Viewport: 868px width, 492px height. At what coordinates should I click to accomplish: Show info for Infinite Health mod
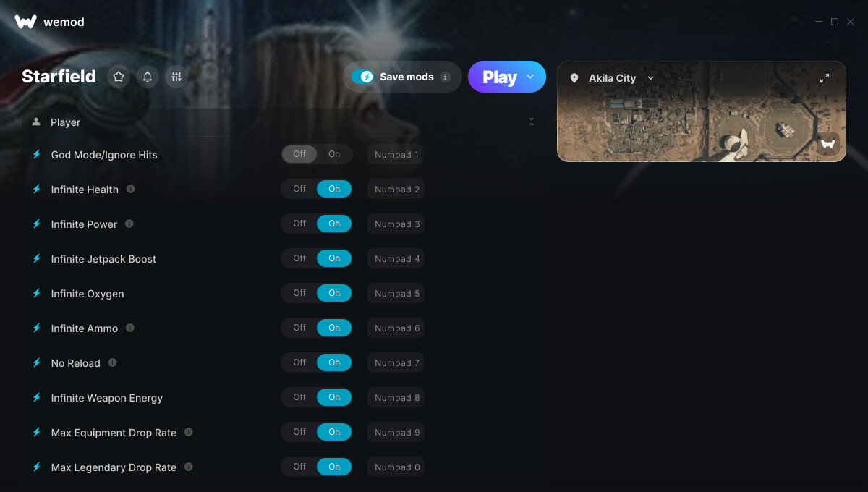[131, 189]
